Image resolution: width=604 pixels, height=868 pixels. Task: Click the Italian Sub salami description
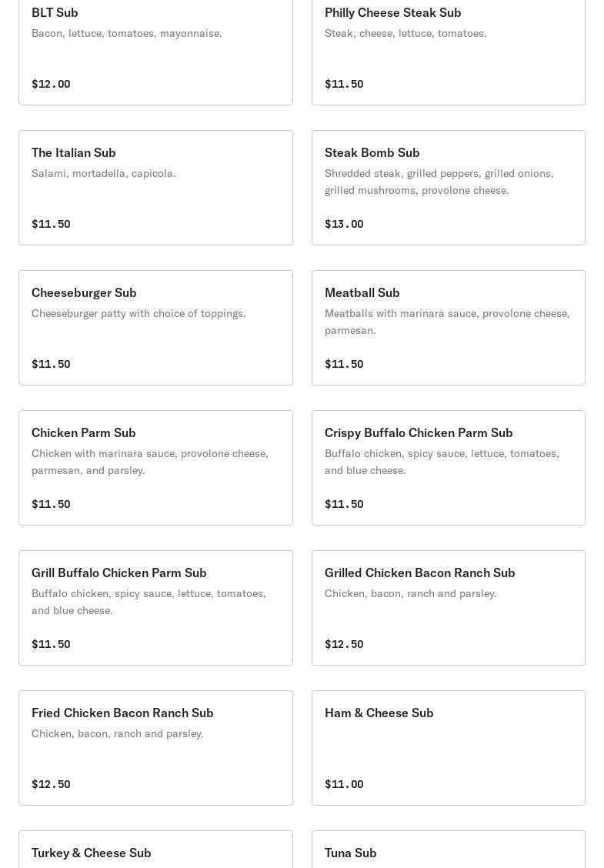(x=104, y=173)
